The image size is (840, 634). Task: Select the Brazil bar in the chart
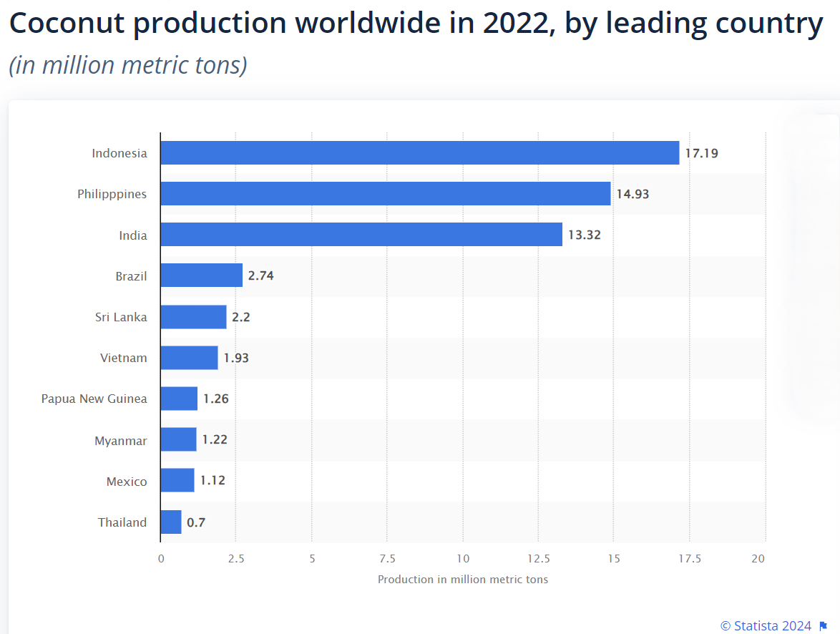coord(201,275)
